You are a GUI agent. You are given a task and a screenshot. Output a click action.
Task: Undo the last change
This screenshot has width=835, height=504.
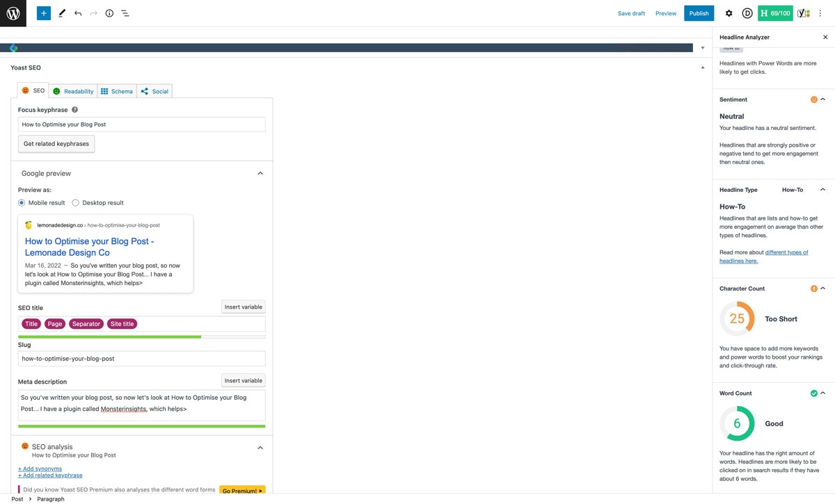pos(78,13)
